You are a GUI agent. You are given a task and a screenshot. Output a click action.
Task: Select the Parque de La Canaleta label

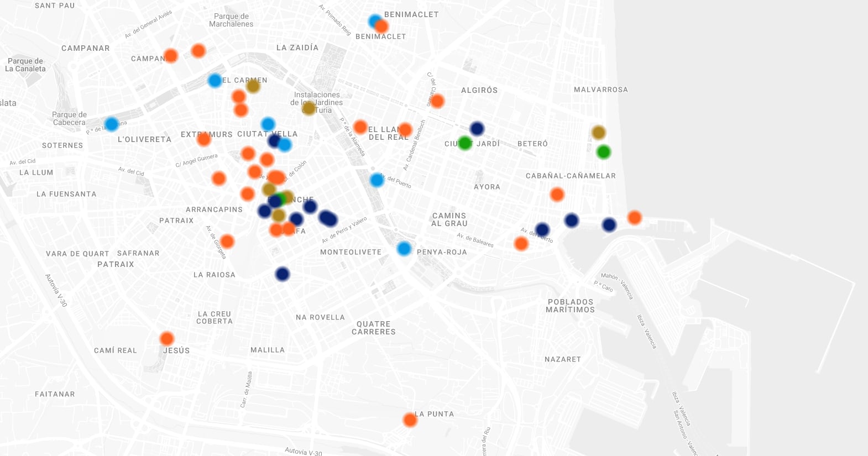click(x=25, y=65)
